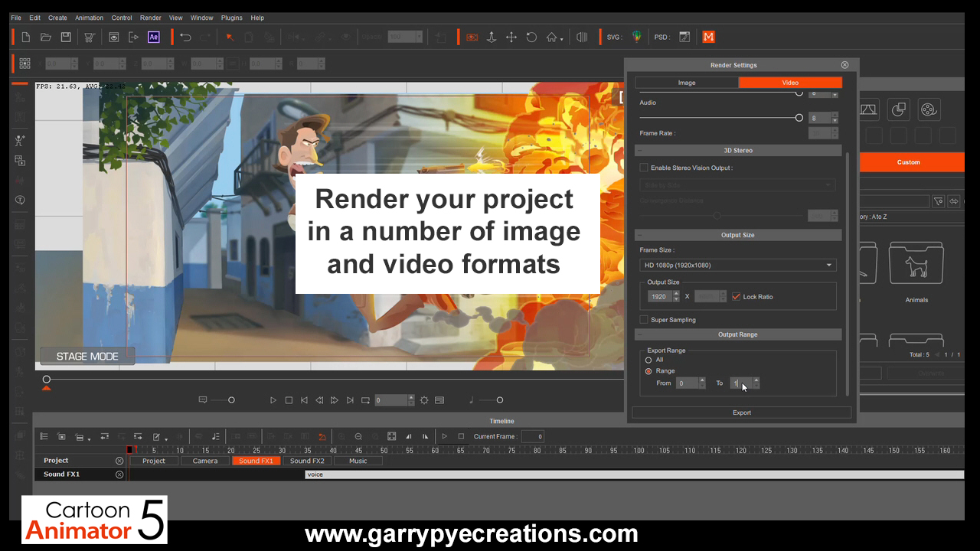Select the Custom content tab button
Viewport: 980px width, 551px height.
909,162
